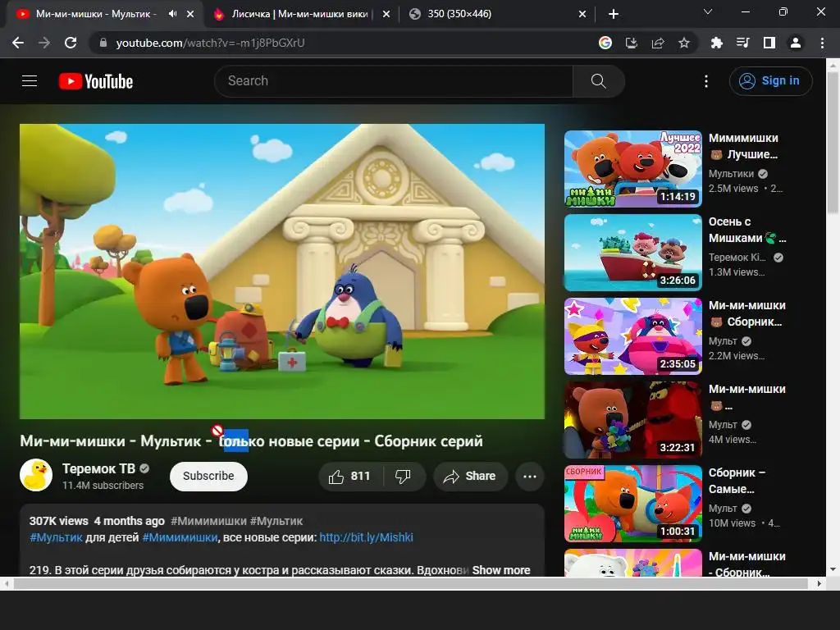Viewport: 840px width, 630px height.
Task: Click the video player to pause
Action: pyautogui.click(x=282, y=271)
